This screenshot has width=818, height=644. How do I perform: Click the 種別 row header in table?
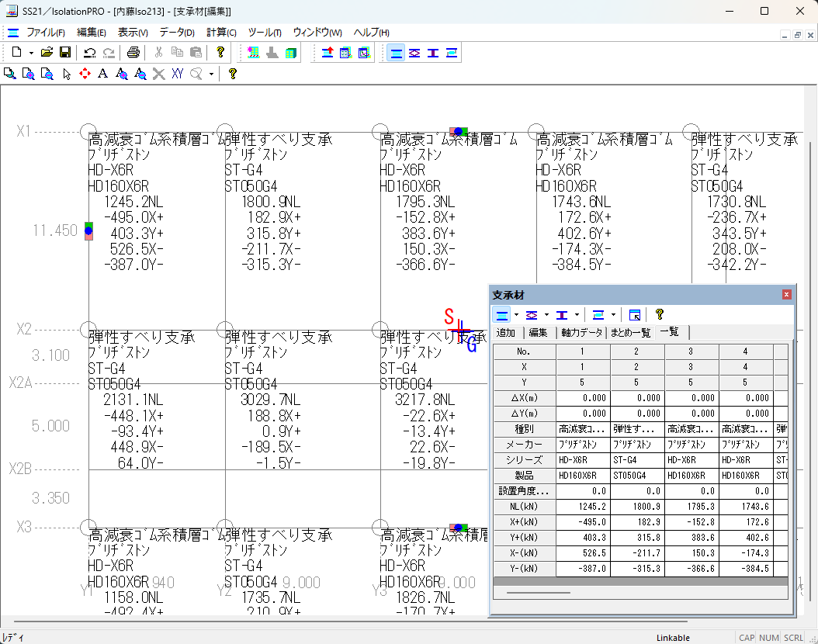(x=525, y=429)
